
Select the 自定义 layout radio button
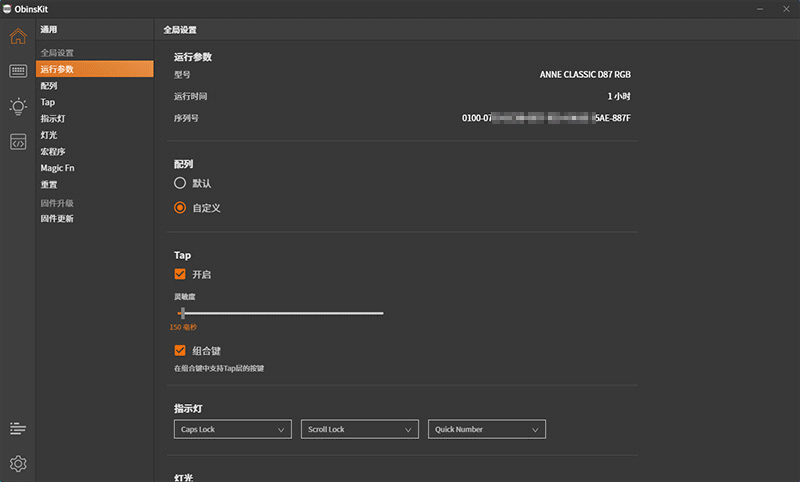coord(180,208)
